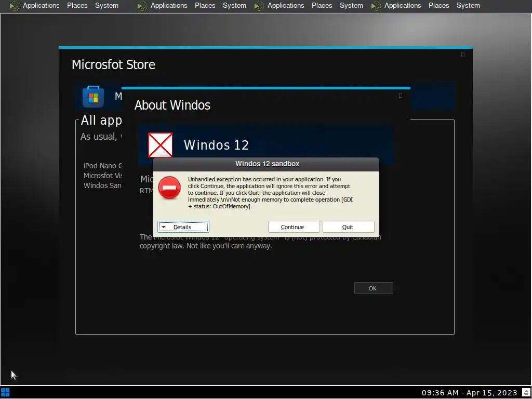Click the red error stop icon in the sandbox dialog
The image size is (532, 399).
[x=169, y=188]
